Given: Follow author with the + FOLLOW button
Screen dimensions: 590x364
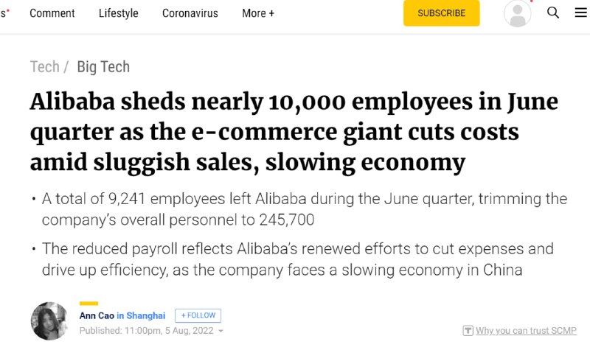Looking at the screenshot, I should tap(198, 315).
